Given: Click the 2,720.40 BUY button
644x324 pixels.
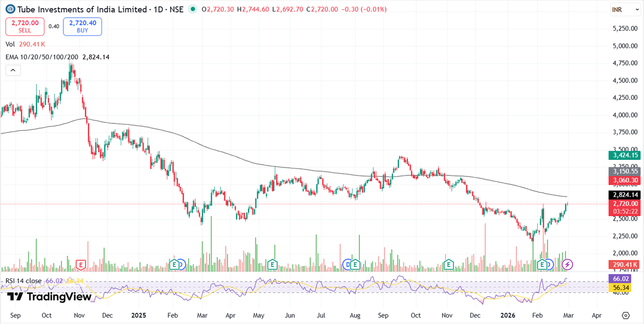Looking at the screenshot, I should point(83,26).
